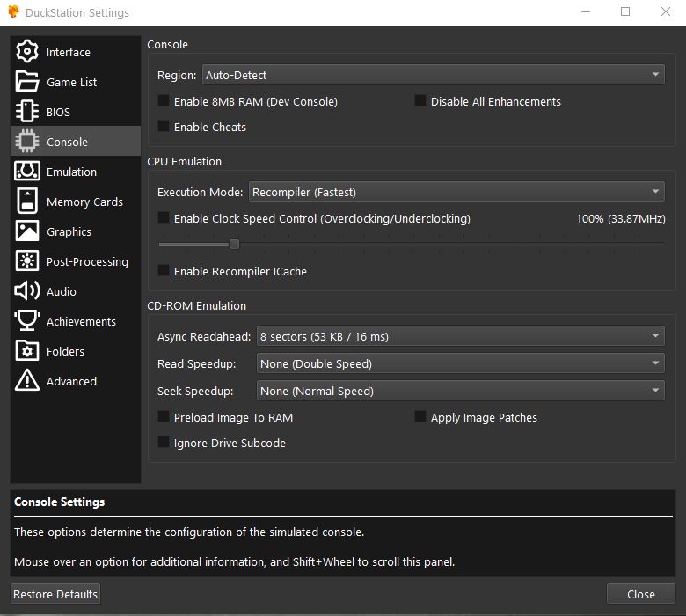The height and width of the screenshot is (616, 686).
Task: Click the BIOS chip icon
Action: pos(27,111)
